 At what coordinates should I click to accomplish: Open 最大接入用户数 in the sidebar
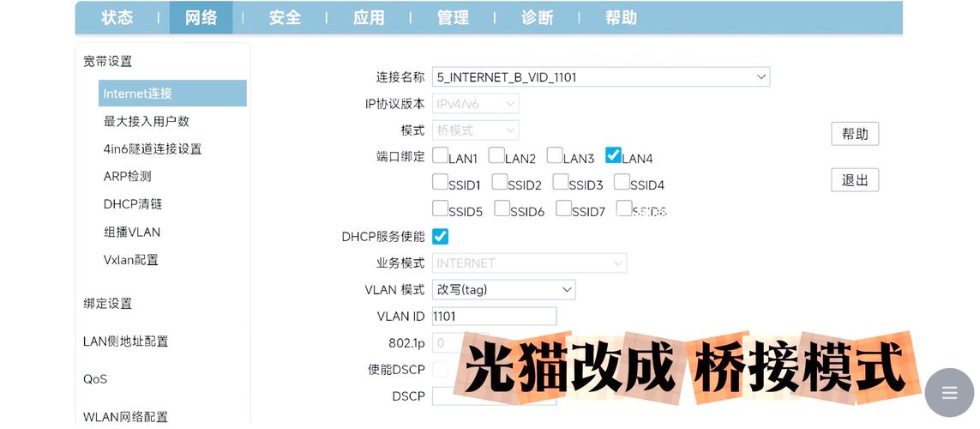click(x=147, y=121)
